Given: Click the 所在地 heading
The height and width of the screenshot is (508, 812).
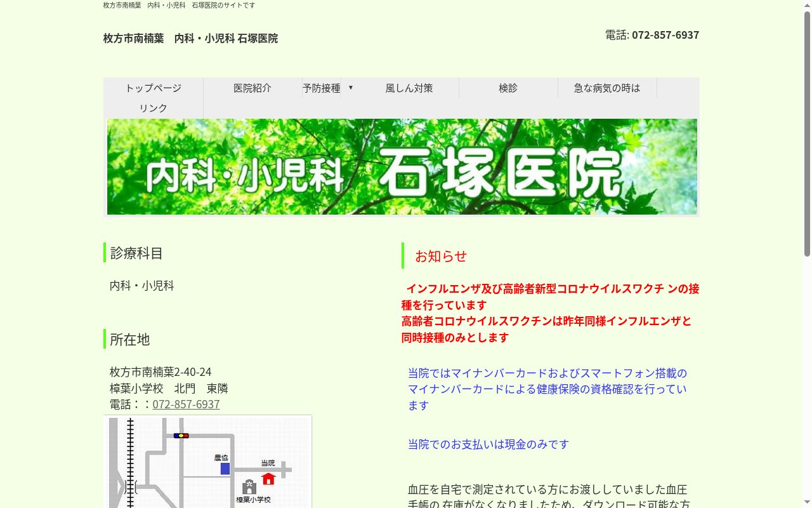Looking at the screenshot, I should 129,339.
